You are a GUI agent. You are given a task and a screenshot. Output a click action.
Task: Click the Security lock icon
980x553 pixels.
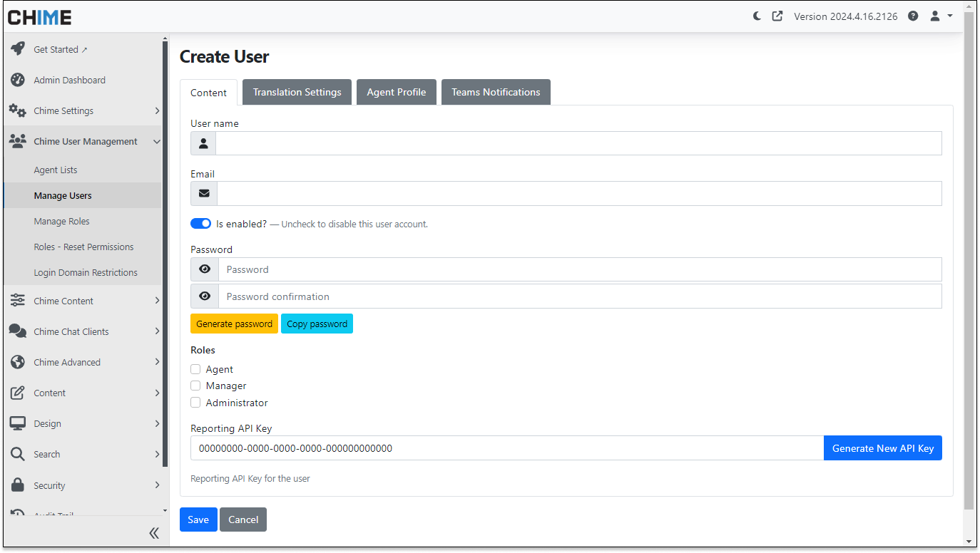tap(18, 485)
